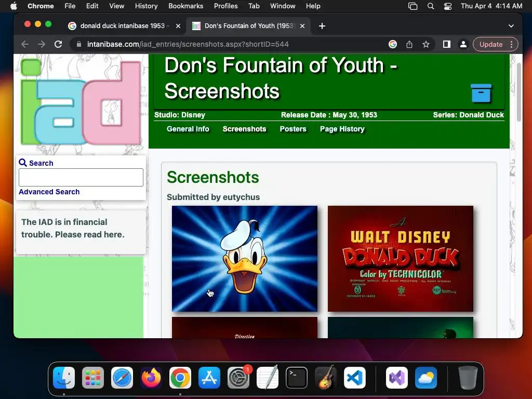This screenshot has height=399, width=532.
Task: Reload the current page
Action: tap(58, 44)
